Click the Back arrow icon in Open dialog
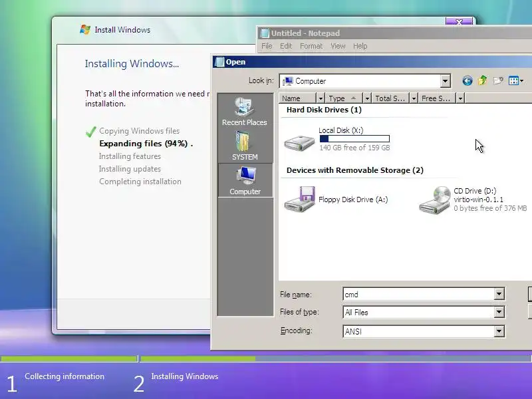This screenshot has height=399, width=532. [467, 80]
